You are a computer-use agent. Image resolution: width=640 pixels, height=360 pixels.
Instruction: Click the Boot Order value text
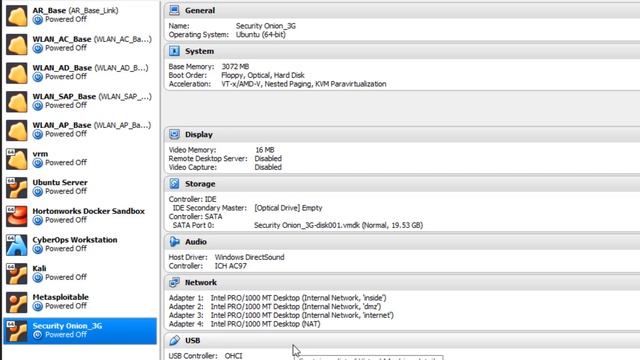tap(262, 75)
